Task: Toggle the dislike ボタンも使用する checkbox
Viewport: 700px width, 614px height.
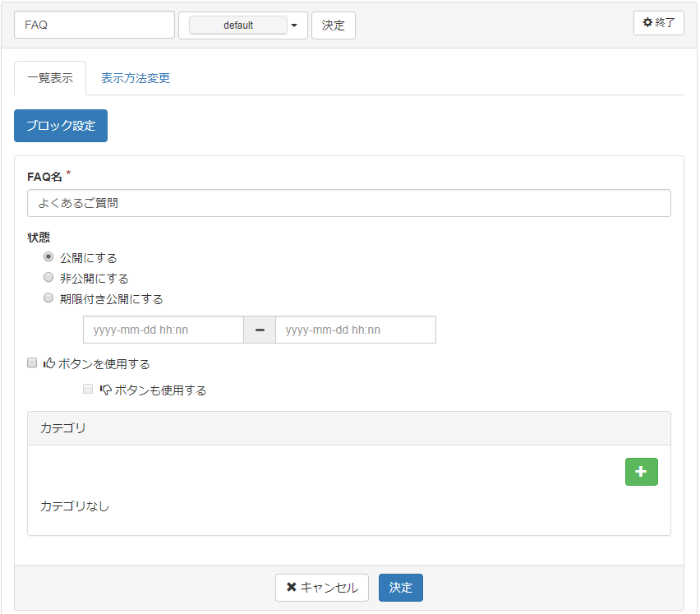Action: [x=88, y=390]
